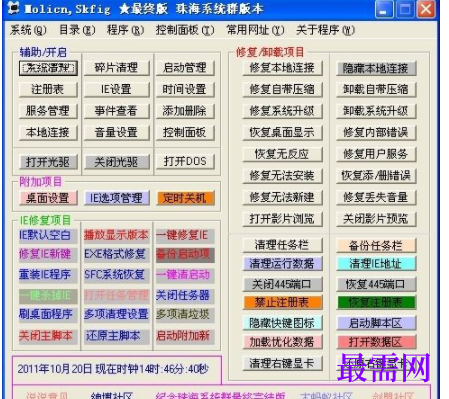Viewport: 449px width, 399px height.
Task: Run EXE格式修复
Action: pos(116,255)
